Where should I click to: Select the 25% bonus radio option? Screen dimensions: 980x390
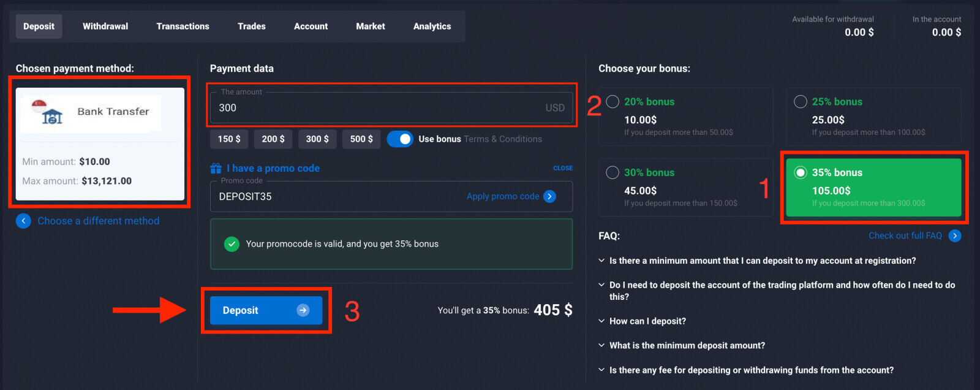(x=800, y=102)
